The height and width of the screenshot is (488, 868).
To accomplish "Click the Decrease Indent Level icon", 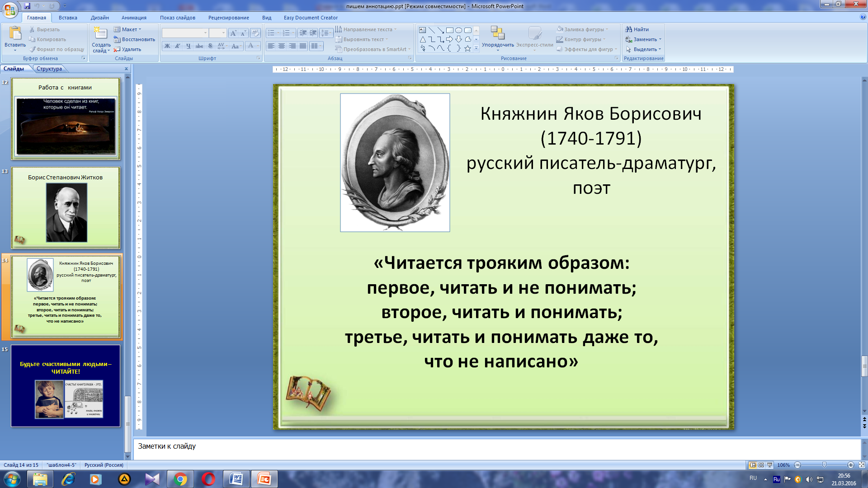I will coord(302,33).
